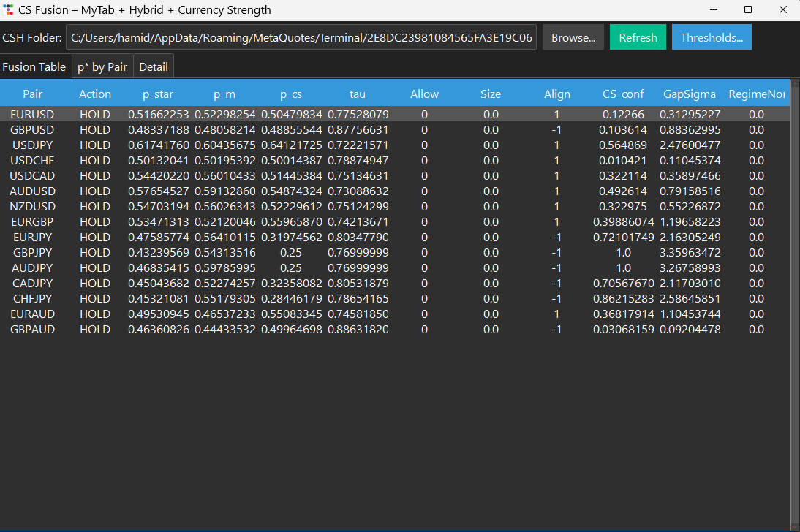Click the CSH Folder path input field

(x=301, y=37)
